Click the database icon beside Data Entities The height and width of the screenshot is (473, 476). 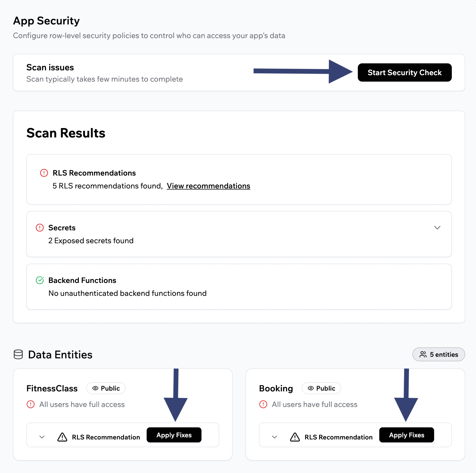point(19,354)
